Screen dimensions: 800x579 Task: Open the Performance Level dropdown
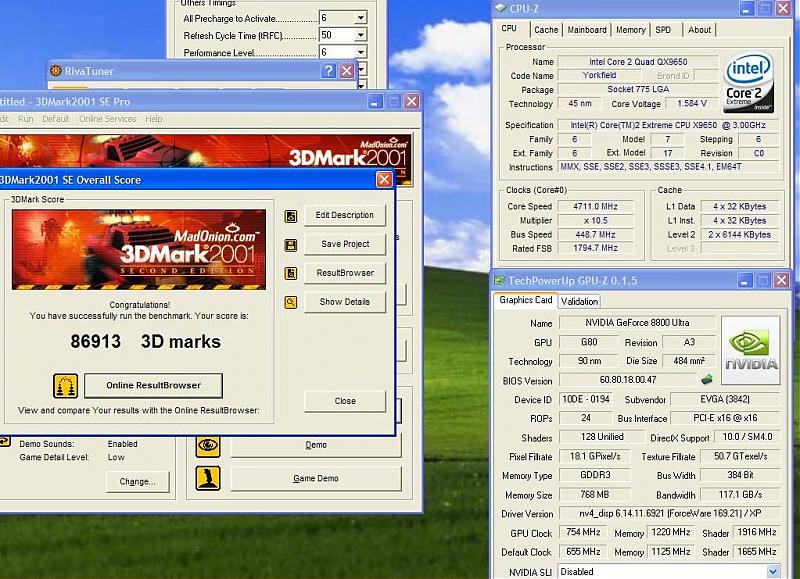click(360, 52)
